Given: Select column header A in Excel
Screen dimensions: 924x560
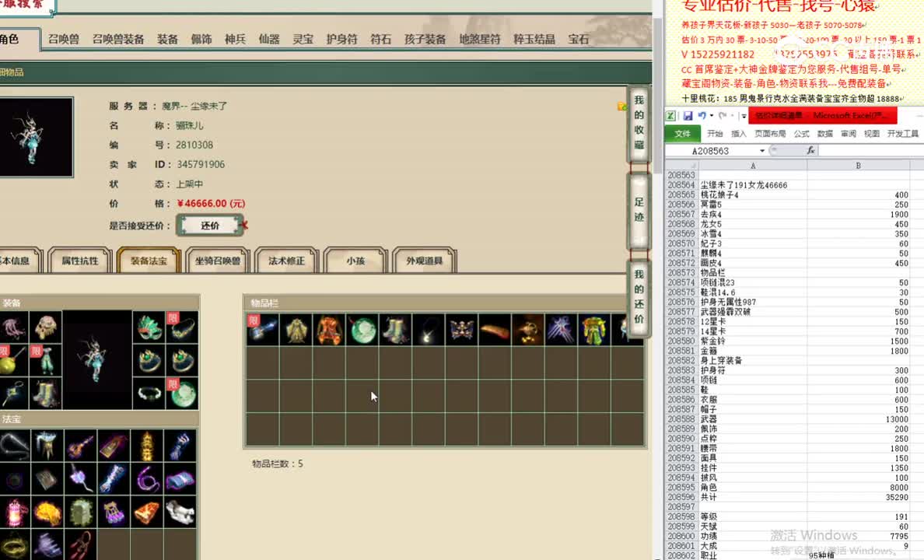Looking at the screenshot, I should point(753,166).
